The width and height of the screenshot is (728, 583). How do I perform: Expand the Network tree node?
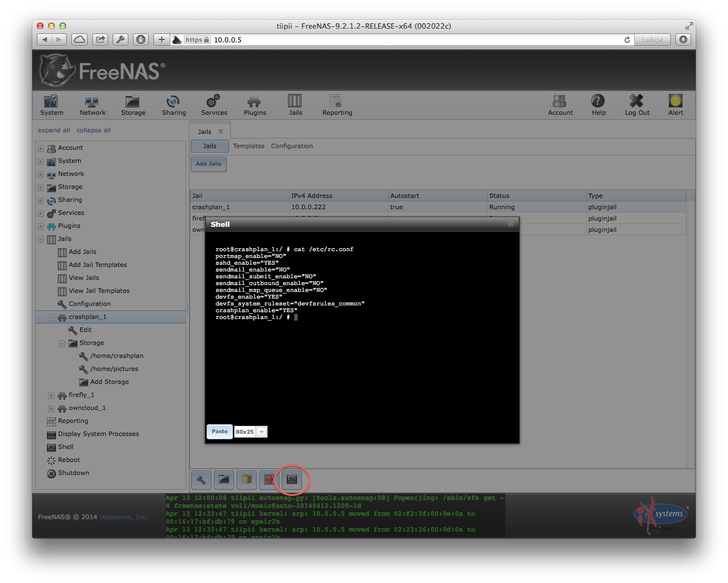[40, 174]
